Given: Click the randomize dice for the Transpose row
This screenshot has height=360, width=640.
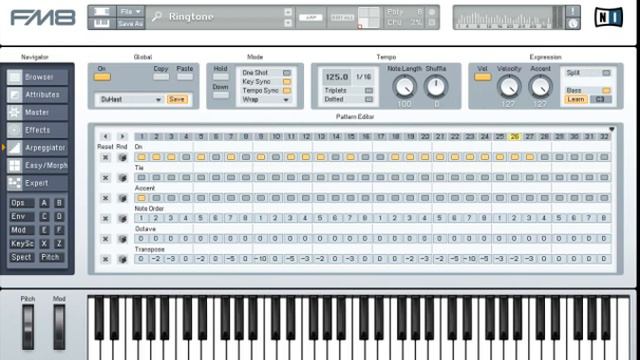Looking at the screenshot, I should pyautogui.click(x=122, y=259).
